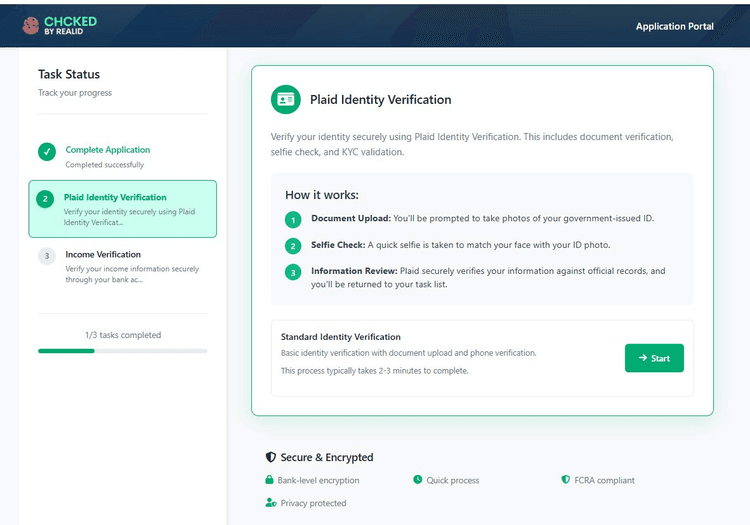This screenshot has width=750, height=525.
Task: Click the green checkmark beside Complete Application
Action: pos(47,152)
